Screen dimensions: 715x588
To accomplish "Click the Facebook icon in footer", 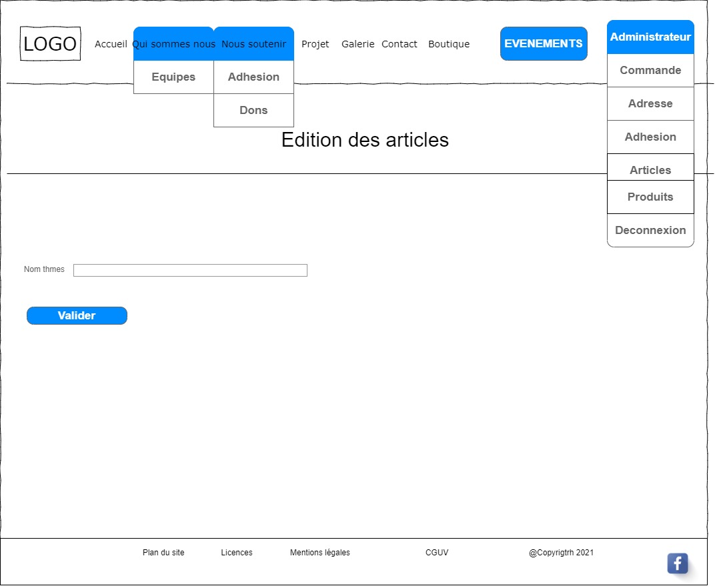I will (677, 563).
